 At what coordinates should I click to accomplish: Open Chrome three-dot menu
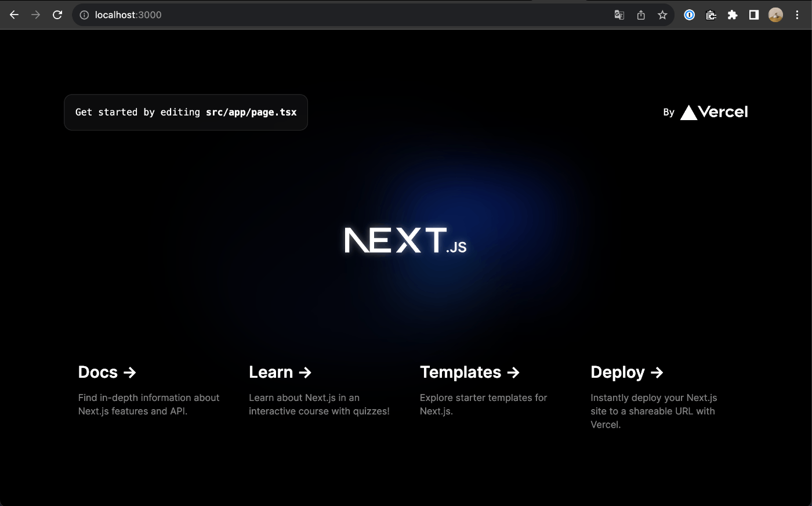[797, 15]
